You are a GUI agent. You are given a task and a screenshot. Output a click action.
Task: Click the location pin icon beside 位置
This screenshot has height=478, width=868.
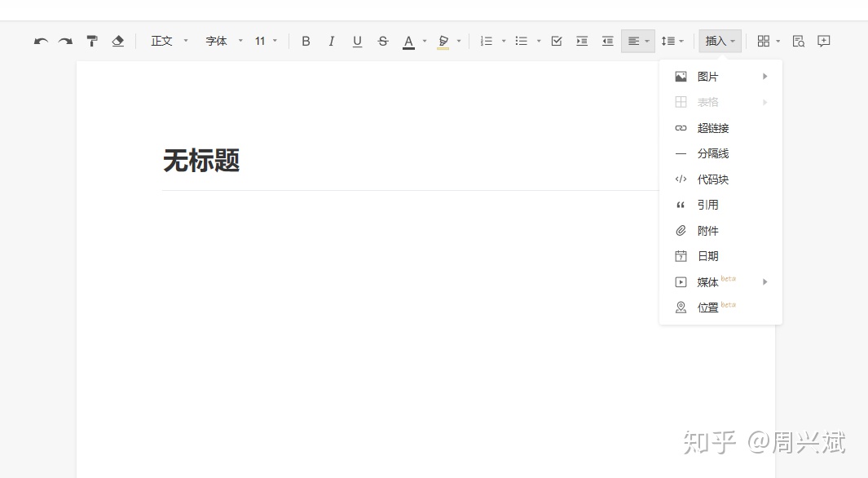tap(681, 308)
